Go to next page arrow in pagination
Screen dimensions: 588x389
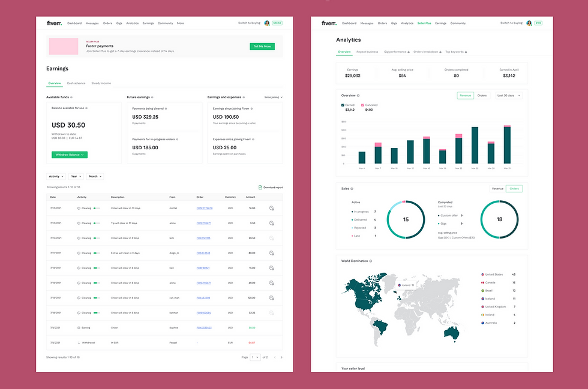(281, 357)
